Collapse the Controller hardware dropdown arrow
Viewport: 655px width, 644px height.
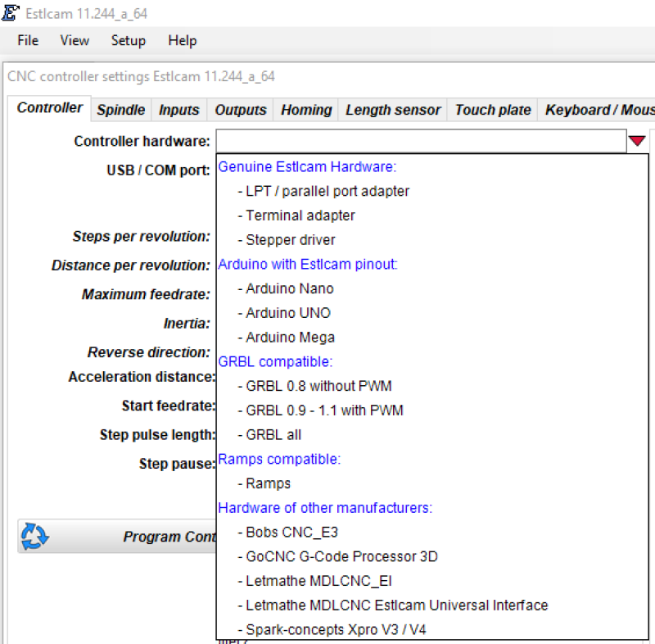coord(637,141)
